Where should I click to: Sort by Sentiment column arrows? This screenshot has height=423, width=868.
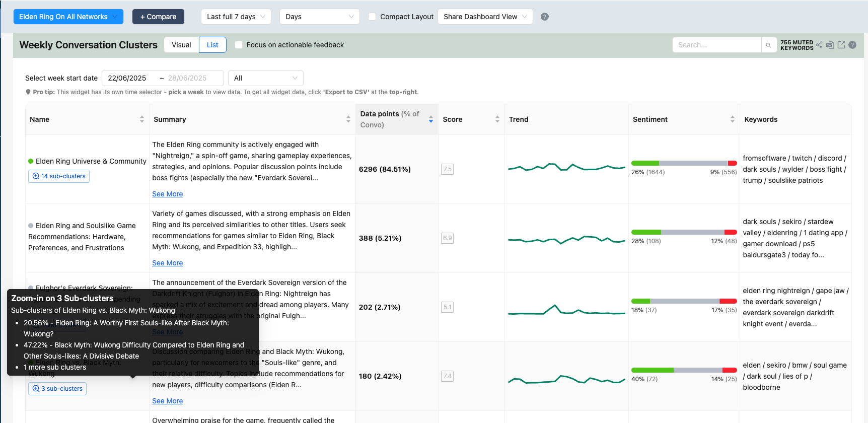[733, 119]
